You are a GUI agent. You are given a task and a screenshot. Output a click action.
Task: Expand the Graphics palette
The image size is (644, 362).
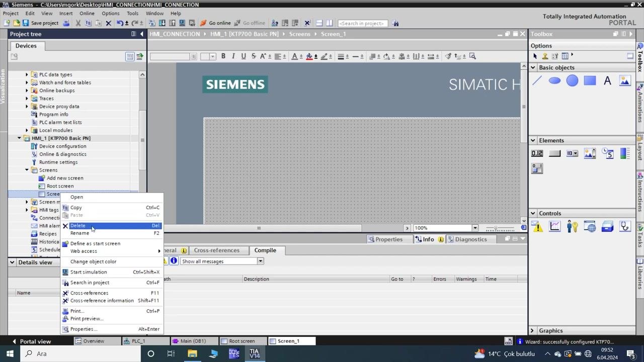[x=533, y=331]
